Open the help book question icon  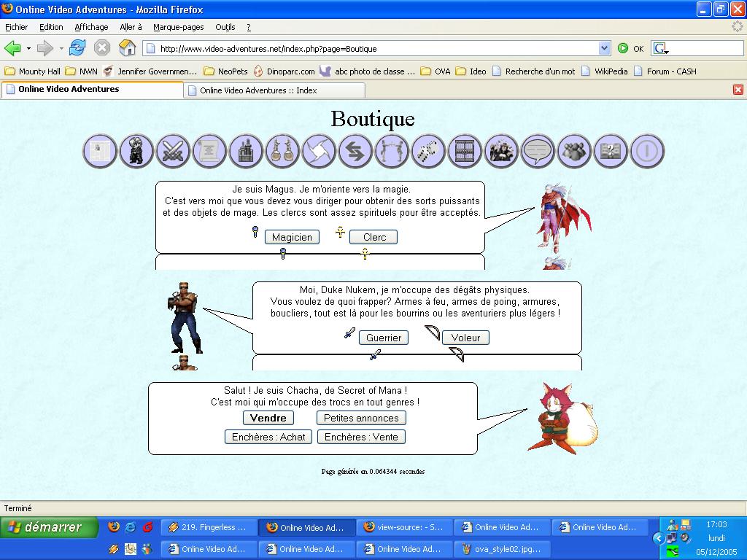(x=611, y=152)
